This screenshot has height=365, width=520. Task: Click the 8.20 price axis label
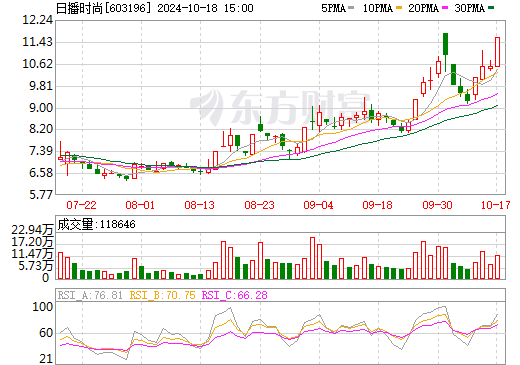click(41, 129)
